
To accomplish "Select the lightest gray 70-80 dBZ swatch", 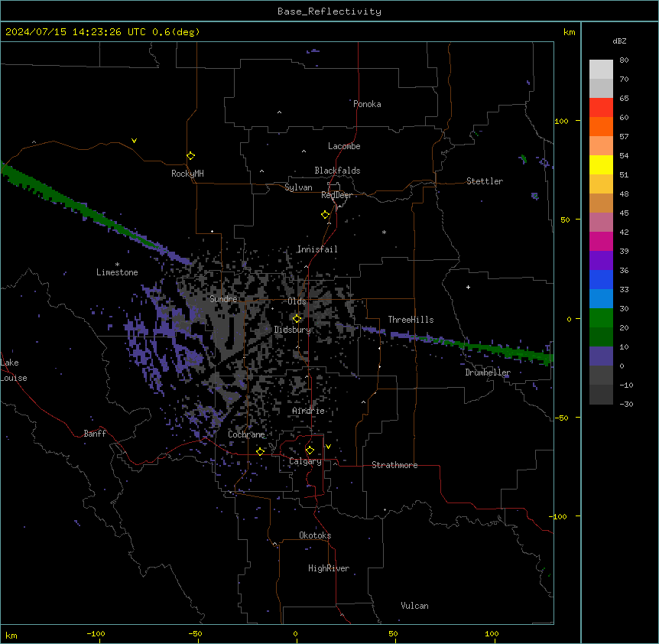I will pyautogui.click(x=601, y=70).
